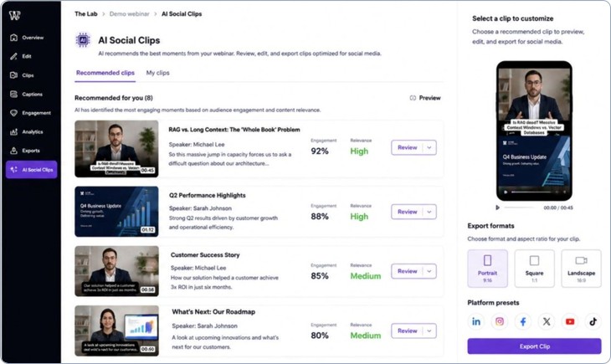The height and width of the screenshot is (364, 611).
Task: Choose the Instagram platform preset
Action: [x=500, y=321]
